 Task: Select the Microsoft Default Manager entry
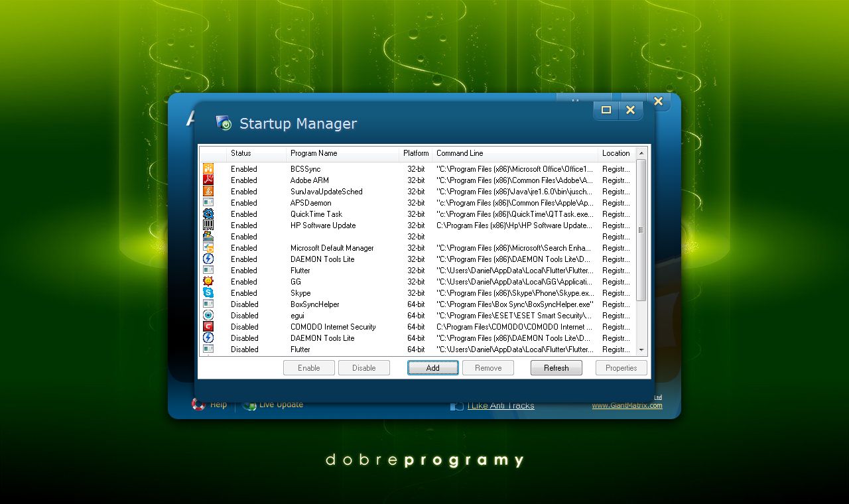click(x=332, y=248)
